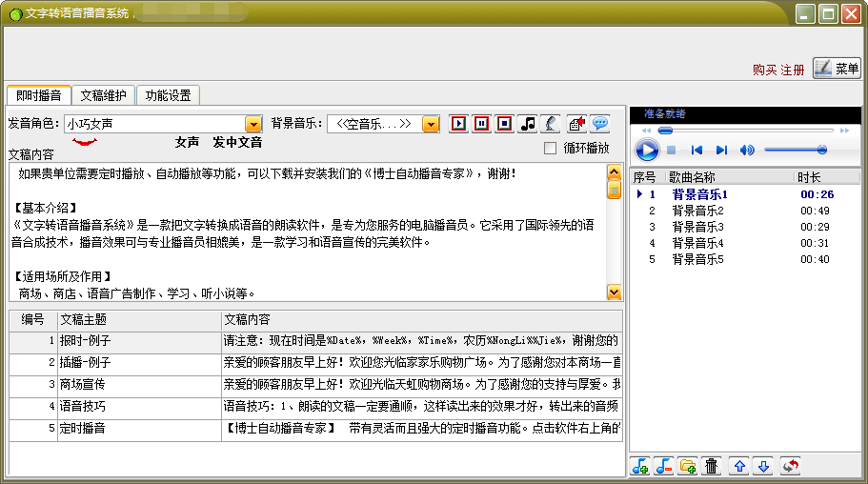
Task: Expand the 背景音乐 background music dropdown
Action: (x=431, y=124)
